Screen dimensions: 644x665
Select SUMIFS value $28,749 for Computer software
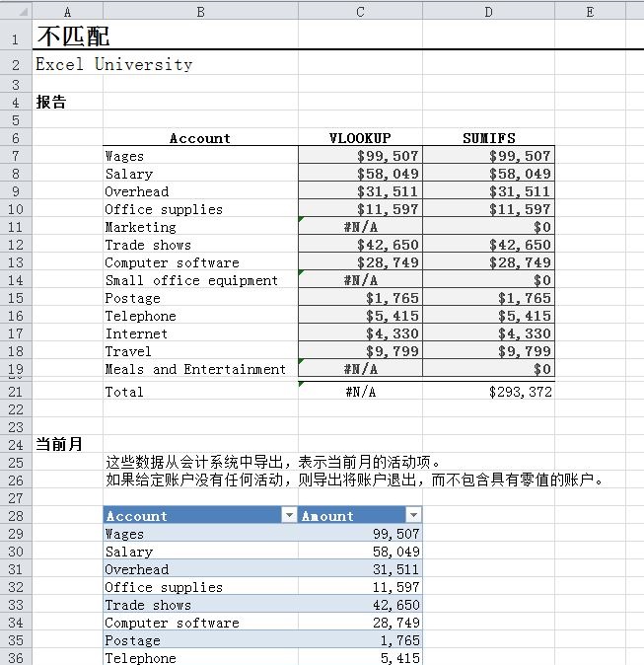(x=488, y=262)
